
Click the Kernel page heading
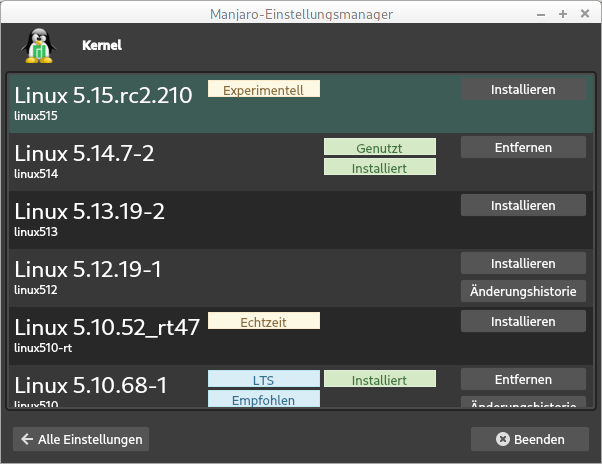102,45
